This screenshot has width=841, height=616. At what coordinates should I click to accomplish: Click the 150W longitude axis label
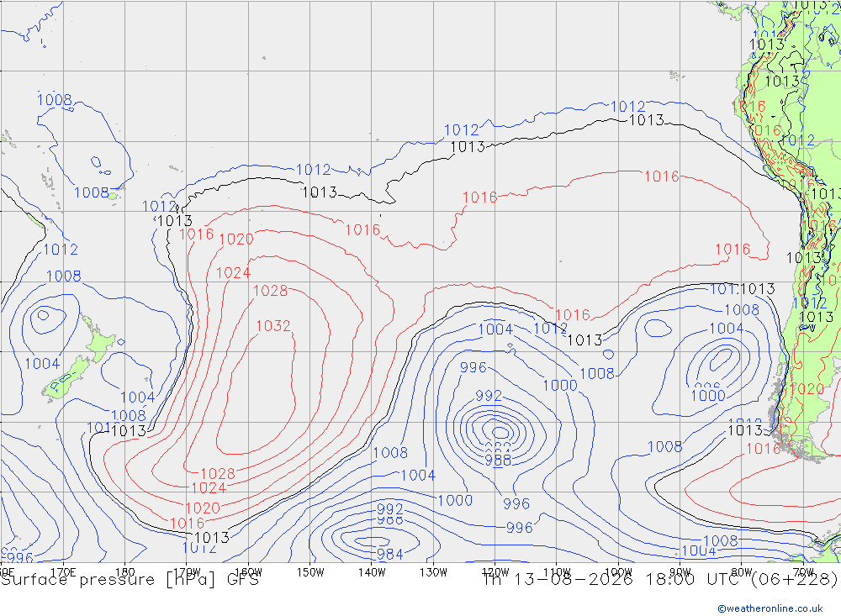[x=310, y=572]
